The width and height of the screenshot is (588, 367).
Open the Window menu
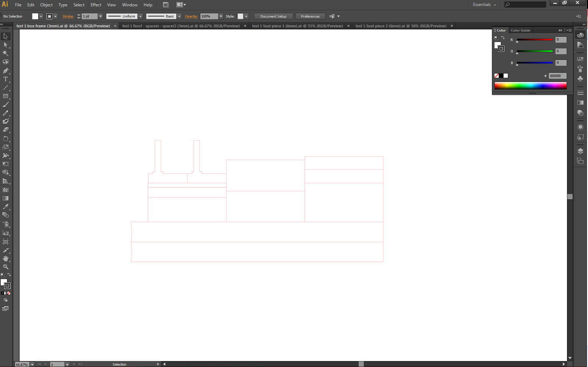click(130, 5)
